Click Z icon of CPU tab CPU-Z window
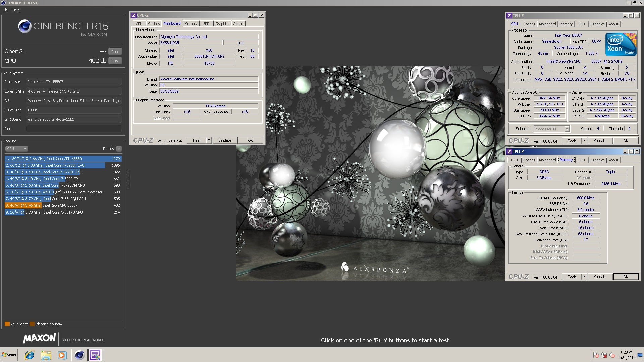 [x=509, y=16]
